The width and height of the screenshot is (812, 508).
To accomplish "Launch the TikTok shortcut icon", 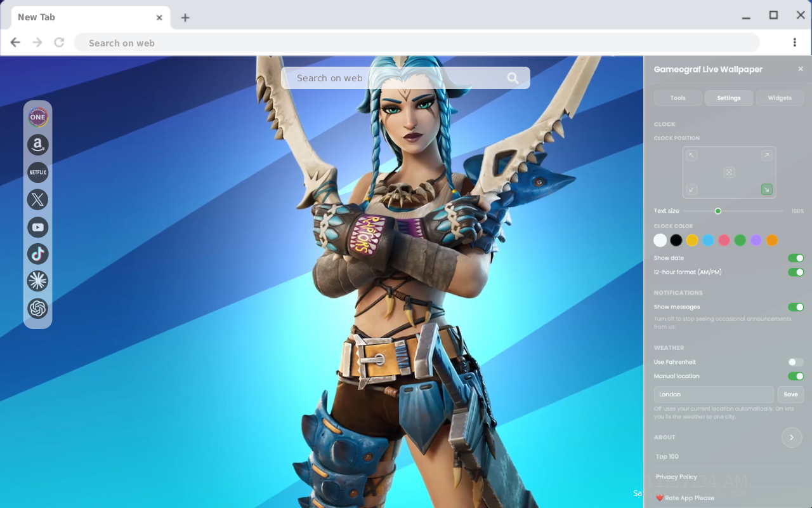I will (38, 254).
